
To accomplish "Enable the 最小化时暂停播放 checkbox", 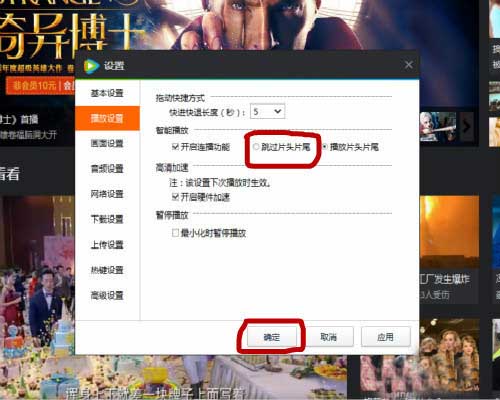I will click(x=175, y=233).
